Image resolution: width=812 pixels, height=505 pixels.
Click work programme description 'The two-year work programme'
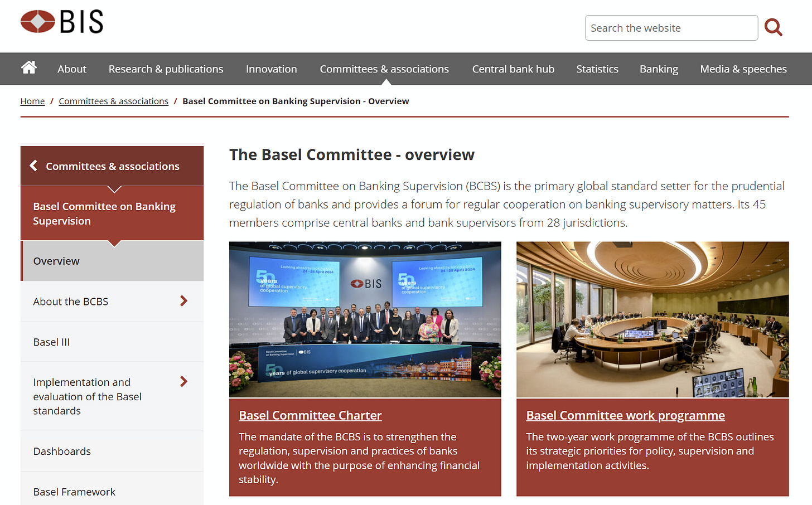[x=650, y=451]
